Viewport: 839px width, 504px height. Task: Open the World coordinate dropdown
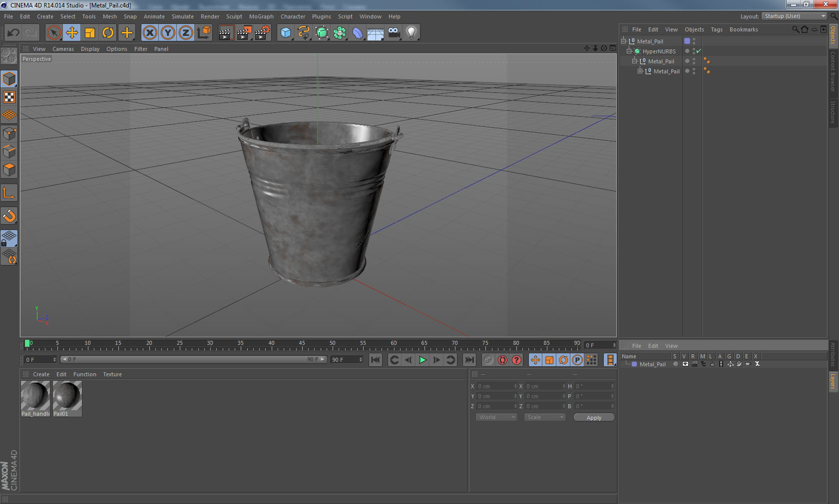point(496,417)
